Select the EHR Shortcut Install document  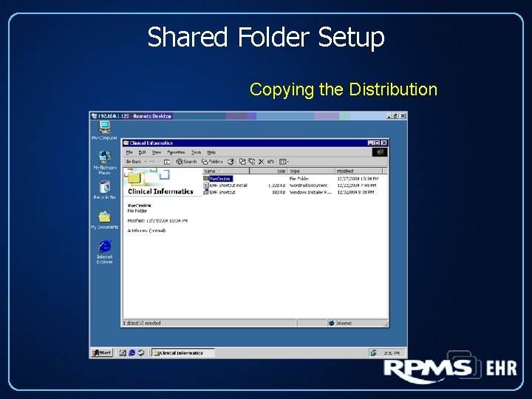click(x=225, y=185)
